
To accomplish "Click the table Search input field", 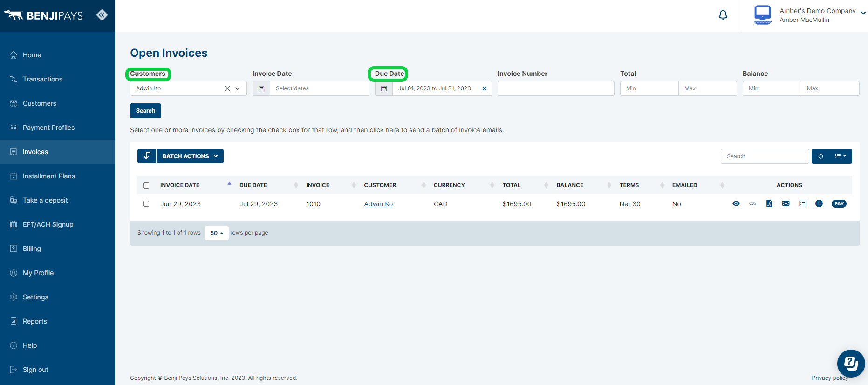I will (x=765, y=156).
